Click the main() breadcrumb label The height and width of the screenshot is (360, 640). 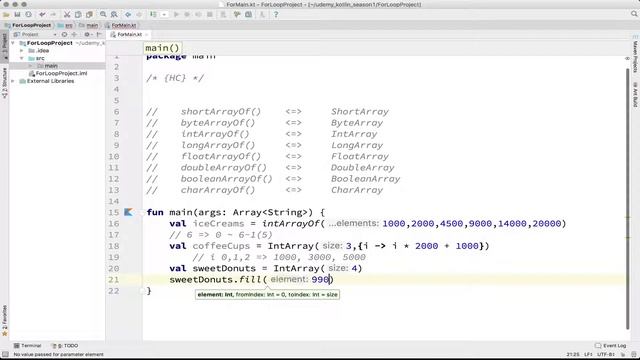(162, 48)
